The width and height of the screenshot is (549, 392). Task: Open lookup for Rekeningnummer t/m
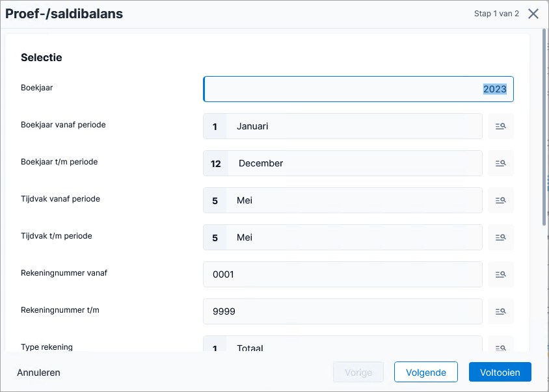501,311
